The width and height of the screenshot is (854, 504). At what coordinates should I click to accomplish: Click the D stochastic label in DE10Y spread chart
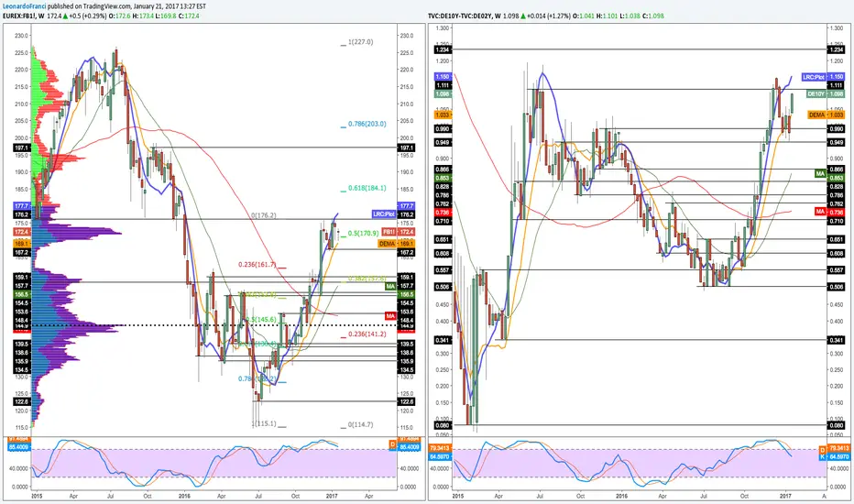[x=822, y=450]
